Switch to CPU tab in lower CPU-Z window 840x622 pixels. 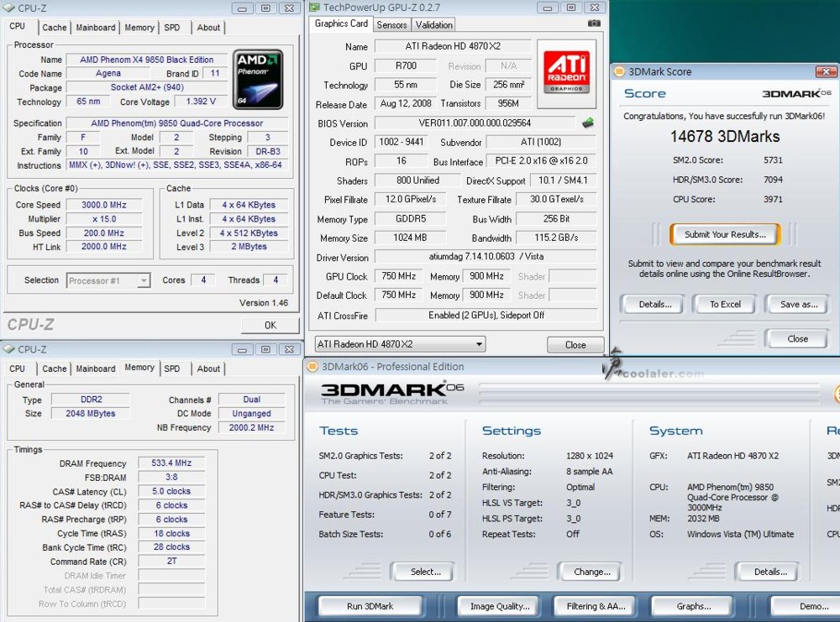pos(17,368)
